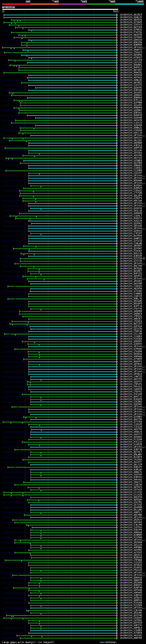Click the red 20% identity color segment
This screenshot has width=146, height=644.
pyautogui.click(x=16, y=4)
